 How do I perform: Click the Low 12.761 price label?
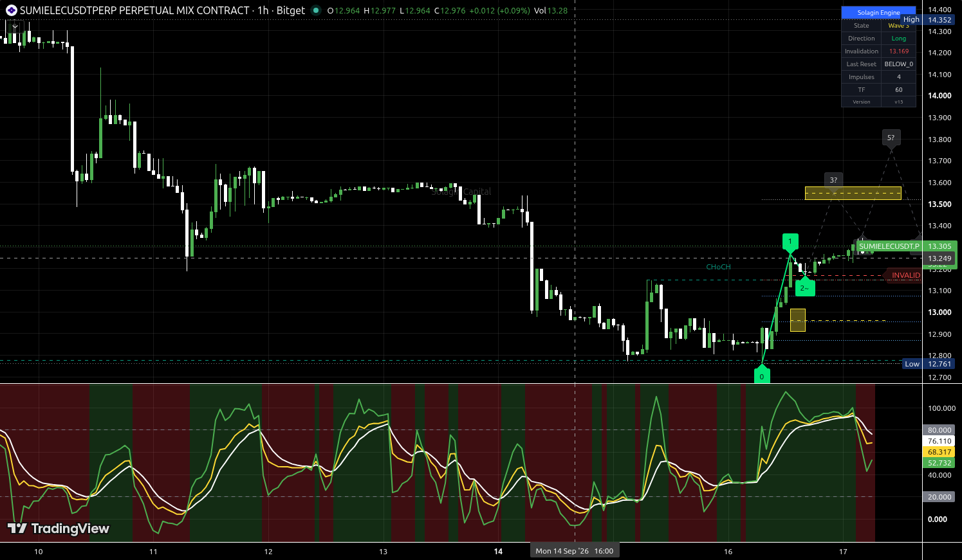[x=928, y=364]
